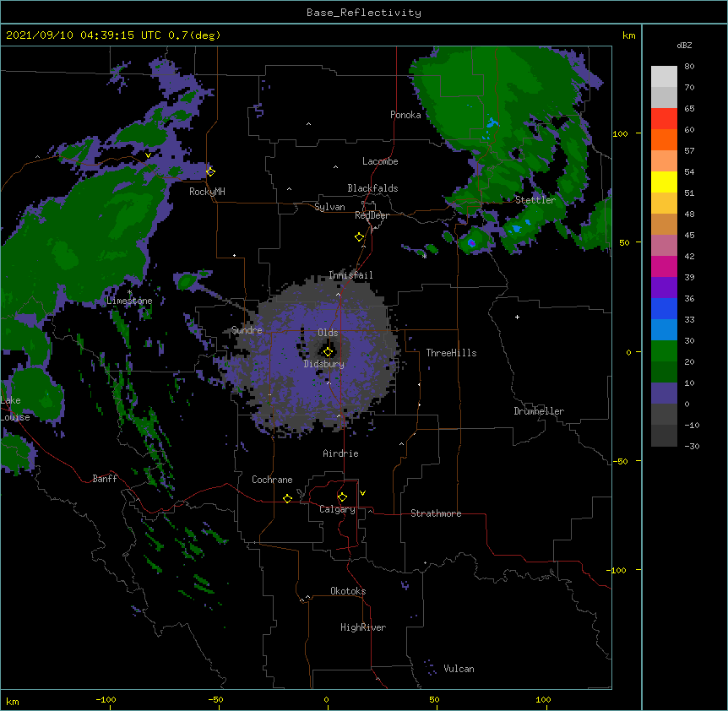Select the Okotoks label
Image resolution: width=728 pixels, height=711 pixels.
coord(348,591)
